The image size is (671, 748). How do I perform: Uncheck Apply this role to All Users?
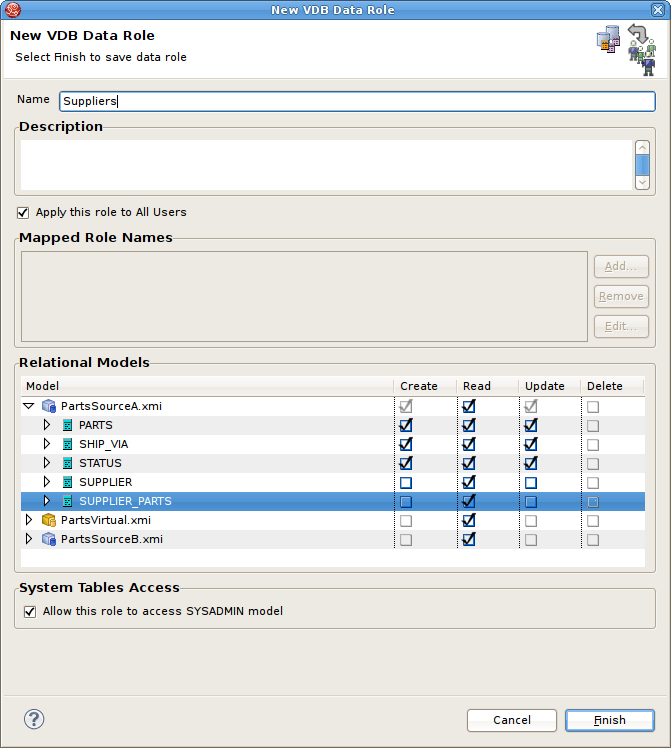point(23,212)
